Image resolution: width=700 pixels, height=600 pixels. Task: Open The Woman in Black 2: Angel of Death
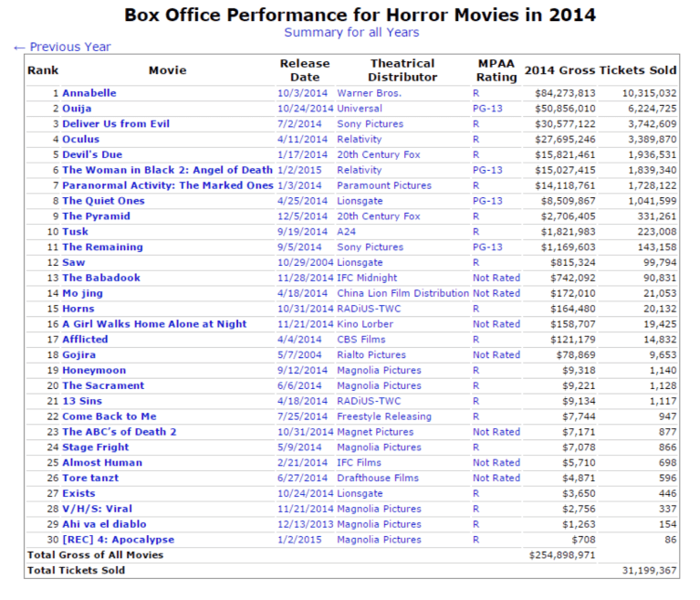(167, 170)
